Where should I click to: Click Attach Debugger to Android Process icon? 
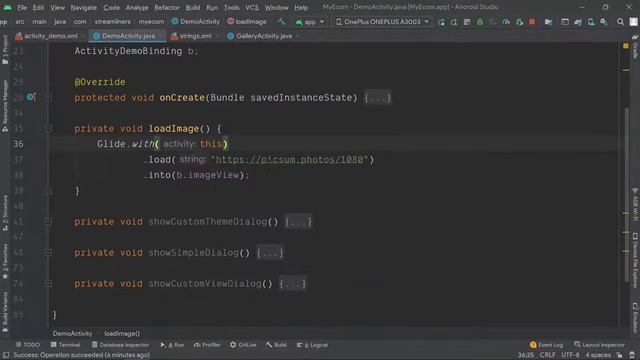[519, 22]
